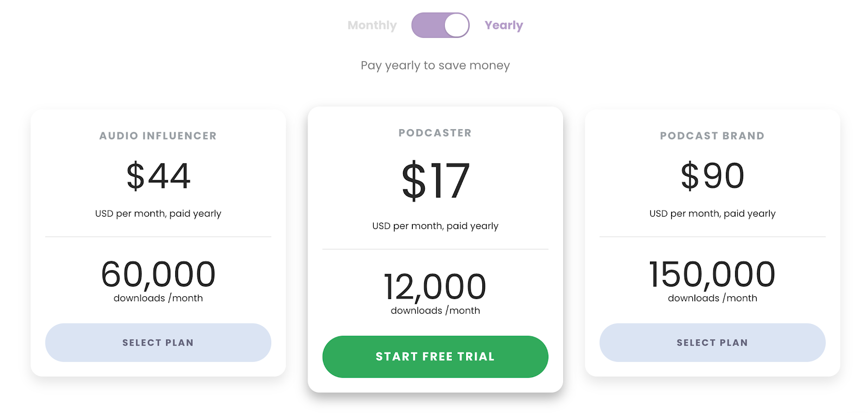Choose Select Plan for Podcast Brand
This screenshot has width=868, height=413.
(x=712, y=342)
